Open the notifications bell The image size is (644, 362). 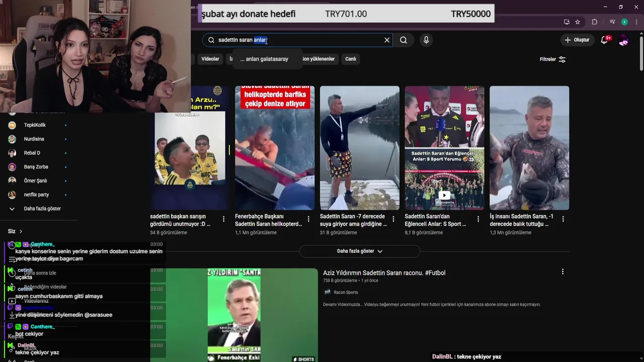[x=605, y=40]
